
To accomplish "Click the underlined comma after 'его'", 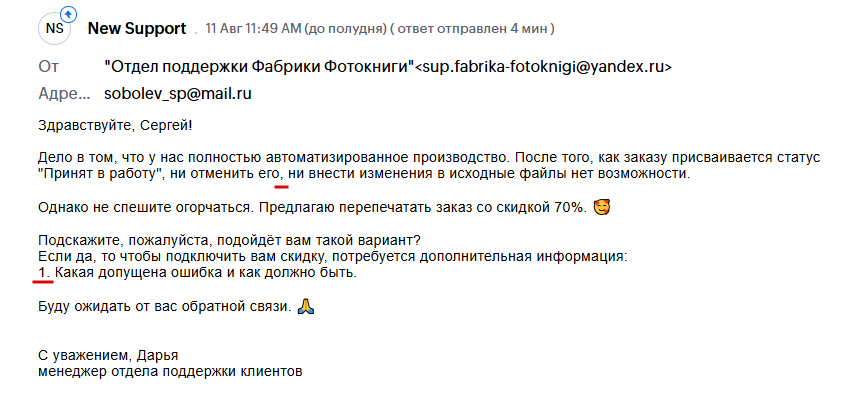I will (281, 177).
